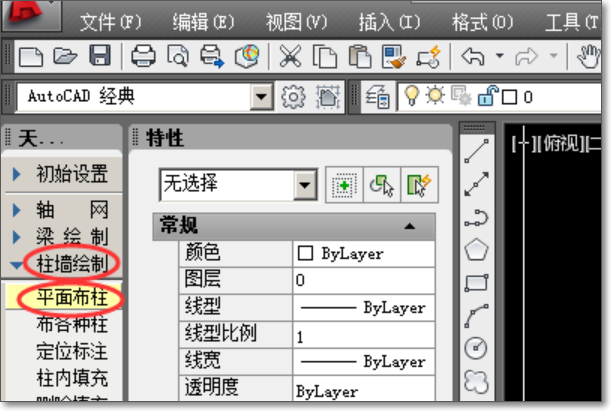Toggle PICKADD green plus button

(344, 185)
